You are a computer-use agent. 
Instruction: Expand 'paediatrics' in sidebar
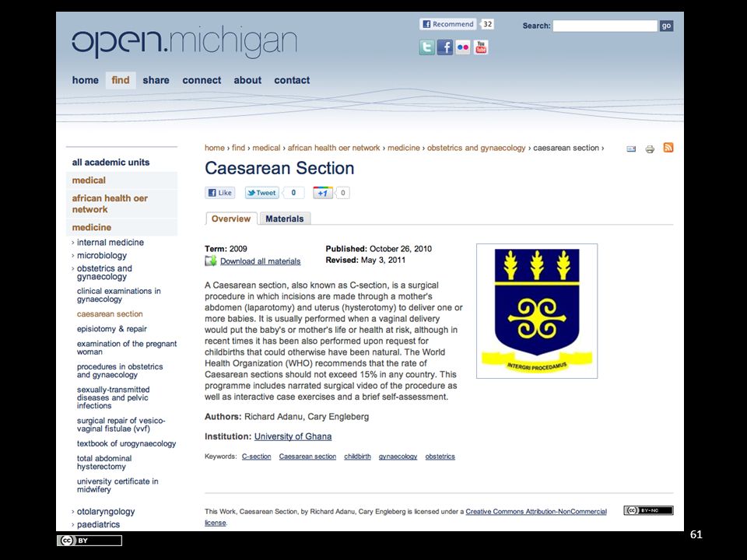coord(98,524)
